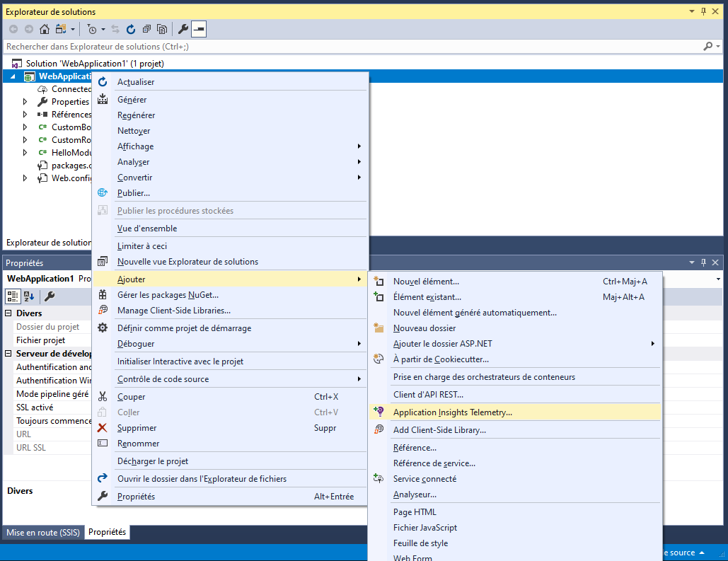Click the alphabetical sort icon in Propriétés panel

[29, 296]
